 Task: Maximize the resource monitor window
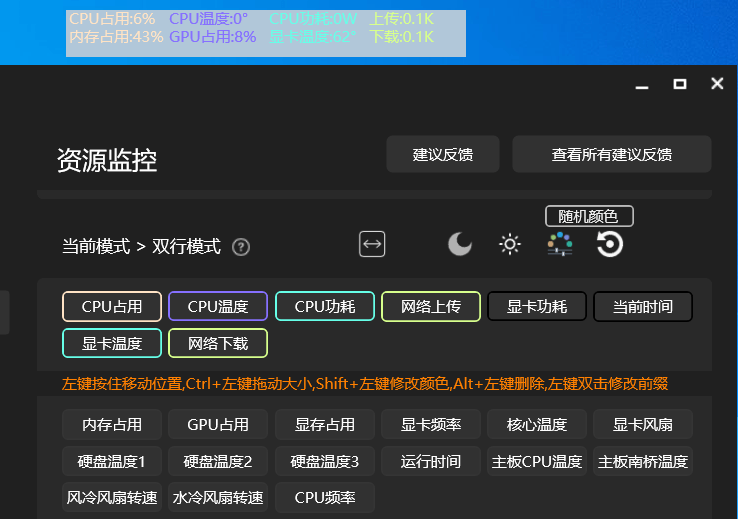(680, 84)
